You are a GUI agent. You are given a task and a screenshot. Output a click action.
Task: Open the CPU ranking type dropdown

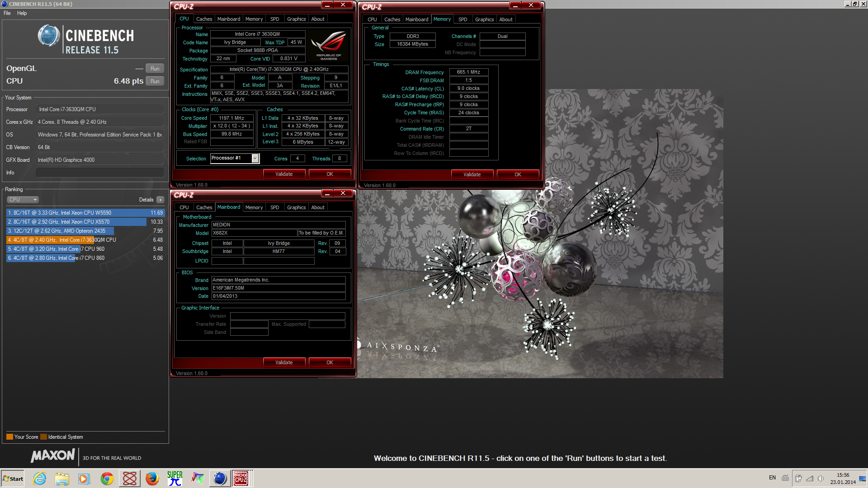coord(23,200)
